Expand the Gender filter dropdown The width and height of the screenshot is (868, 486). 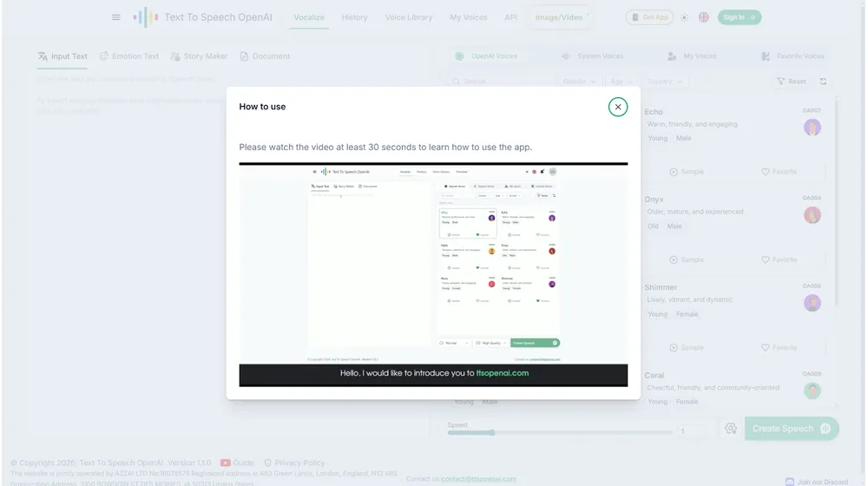pos(579,82)
